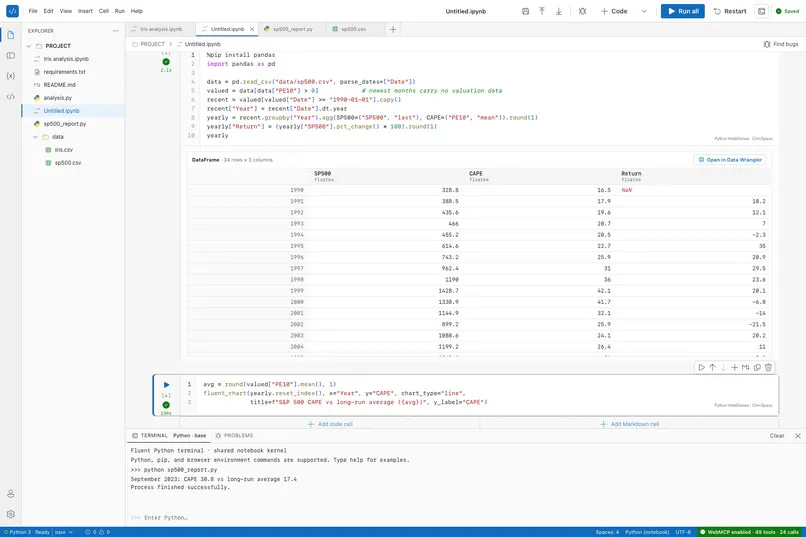Click the panel layout icon in sidebar
Screen dimensions: 806x537
[11, 55]
